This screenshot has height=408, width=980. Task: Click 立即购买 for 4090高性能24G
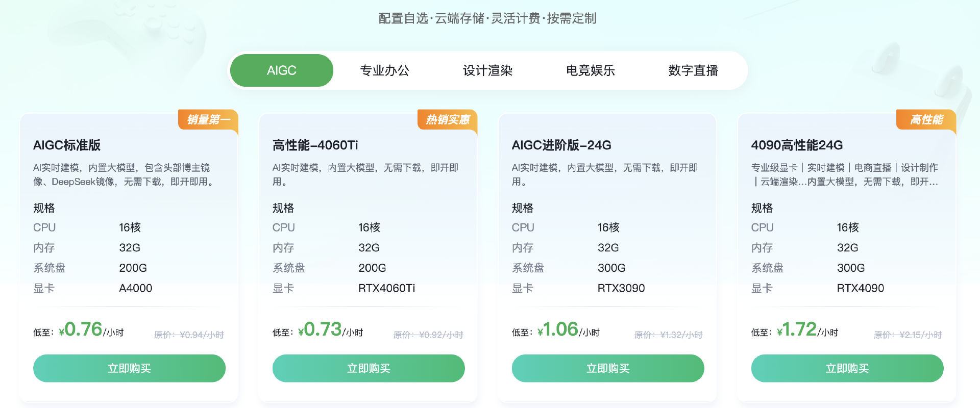[847, 368]
